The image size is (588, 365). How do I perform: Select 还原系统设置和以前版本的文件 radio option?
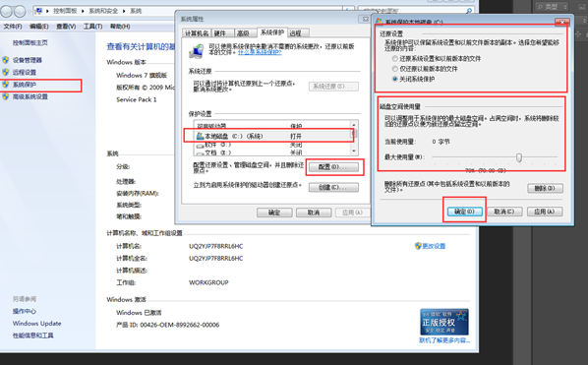point(394,58)
